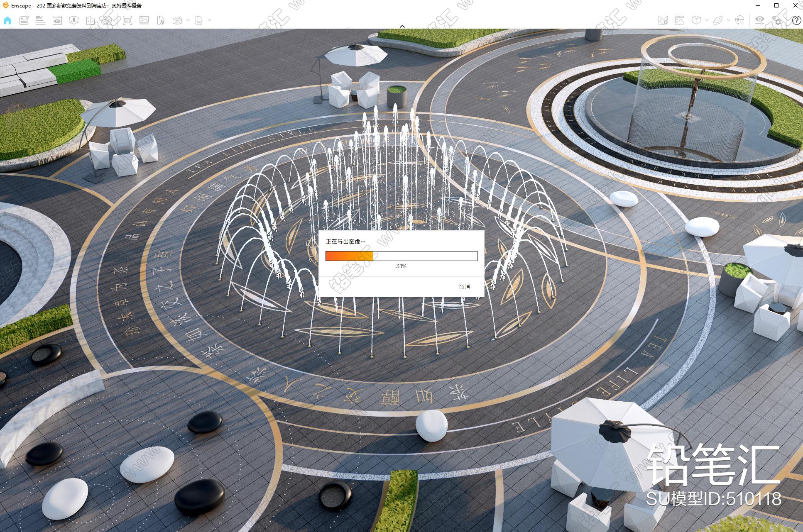Open the visual settings eye icon
The height and width of the screenshot is (532, 803).
(x=760, y=20)
